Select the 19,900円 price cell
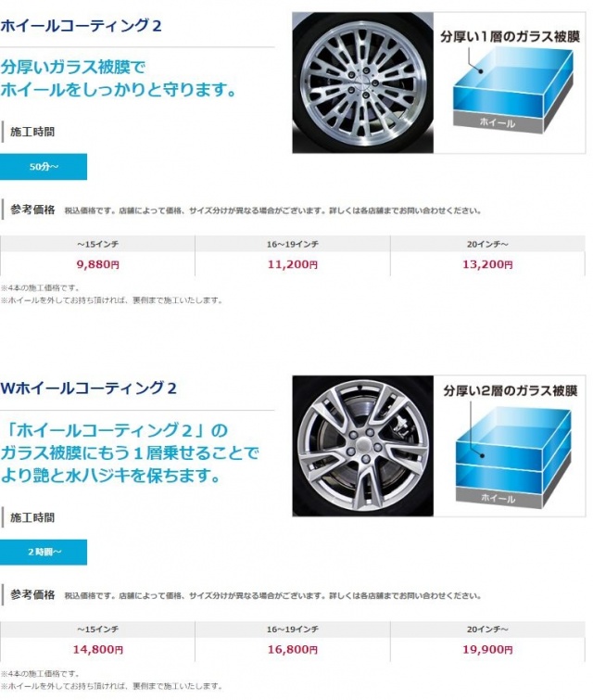This screenshot has width=593, height=700. [x=487, y=650]
